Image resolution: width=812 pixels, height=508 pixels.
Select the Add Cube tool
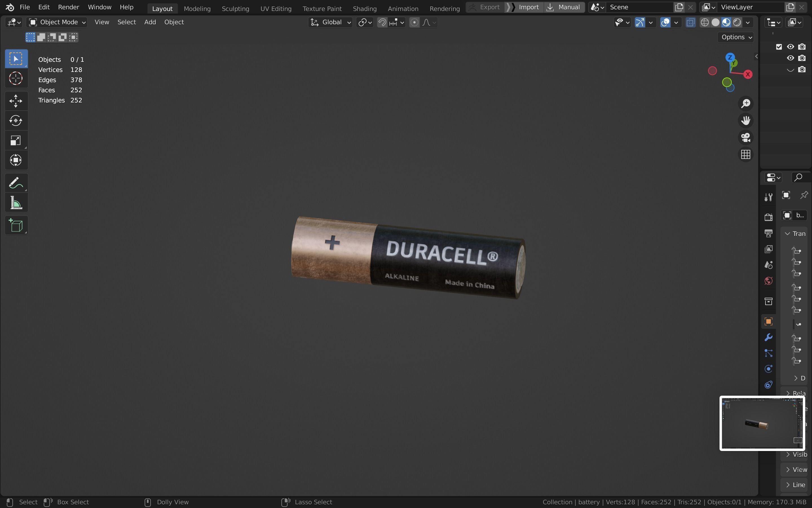16,225
